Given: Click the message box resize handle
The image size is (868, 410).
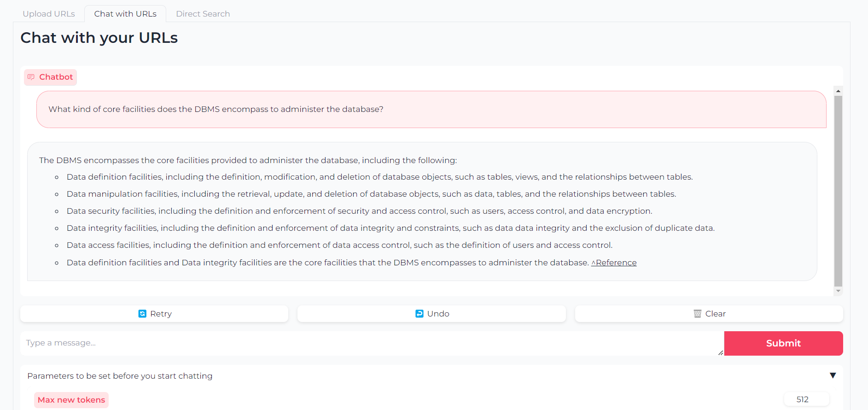Looking at the screenshot, I should pyautogui.click(x=721, y=352).
